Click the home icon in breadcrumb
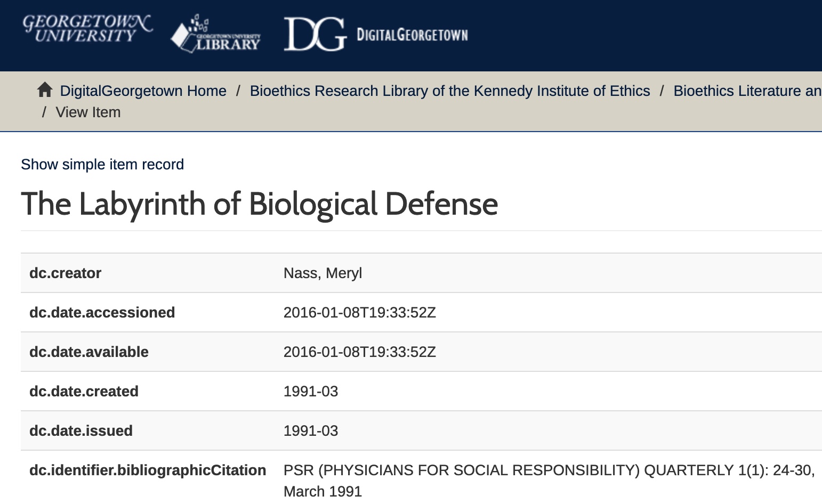822x504 pixels. coord(45,90)
